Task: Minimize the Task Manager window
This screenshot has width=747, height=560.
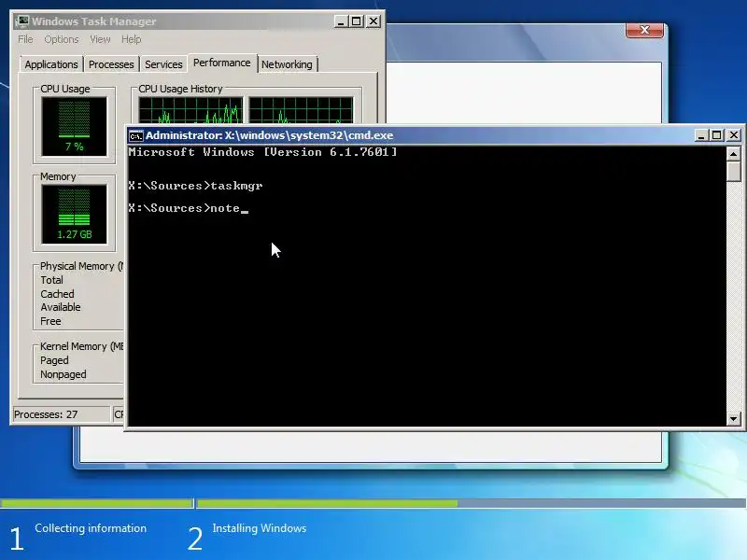Action: pos(340,21)
